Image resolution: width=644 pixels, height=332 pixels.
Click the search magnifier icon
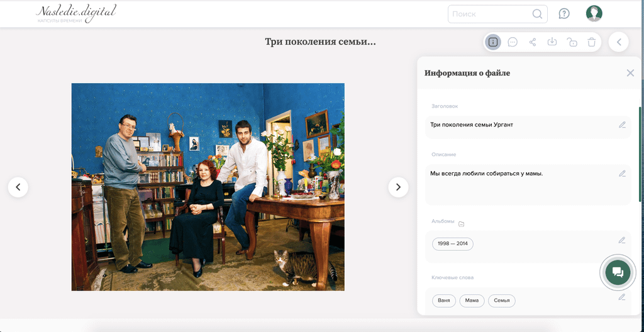[x=537, y=14]
